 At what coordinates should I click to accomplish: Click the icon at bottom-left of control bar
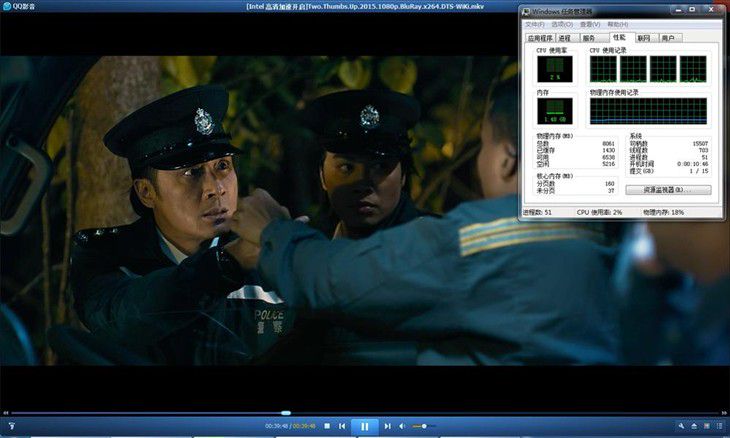pos(12,426)
